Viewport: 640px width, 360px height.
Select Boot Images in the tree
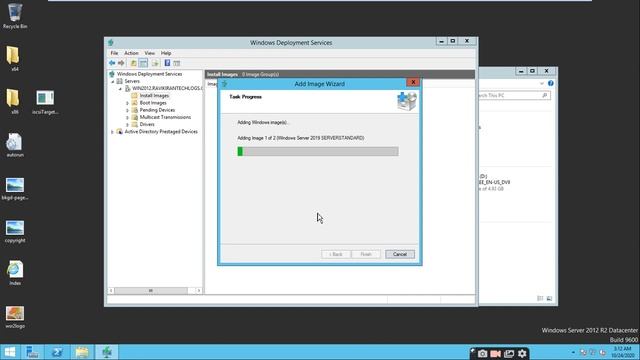pyautogui.click(x=153, y=103)
